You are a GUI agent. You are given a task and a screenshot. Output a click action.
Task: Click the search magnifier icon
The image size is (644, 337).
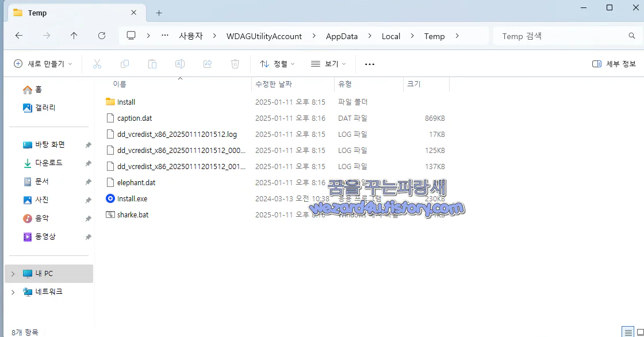point(632,36)
